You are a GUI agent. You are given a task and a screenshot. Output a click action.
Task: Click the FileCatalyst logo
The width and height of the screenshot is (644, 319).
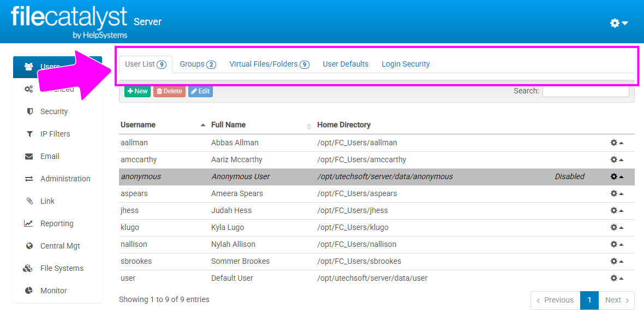69,22
